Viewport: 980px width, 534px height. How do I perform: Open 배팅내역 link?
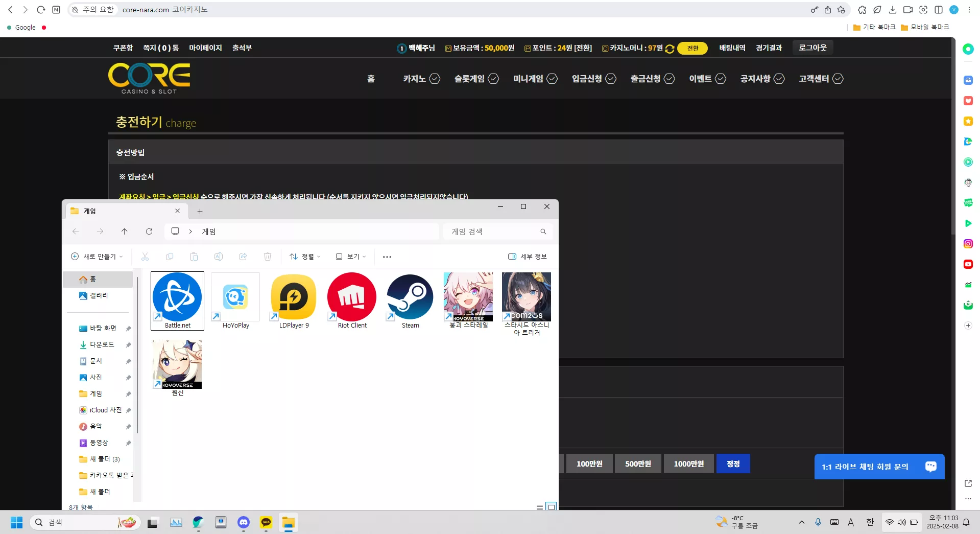pos(732,48)
